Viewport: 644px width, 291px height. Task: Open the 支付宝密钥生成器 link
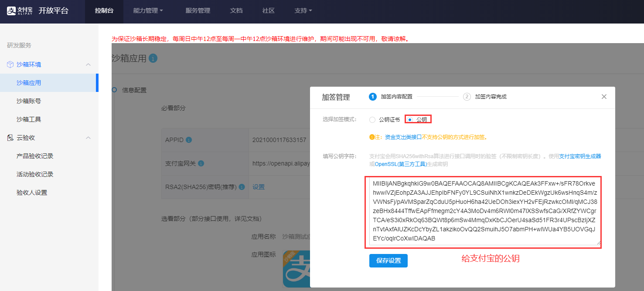(580, 156)
